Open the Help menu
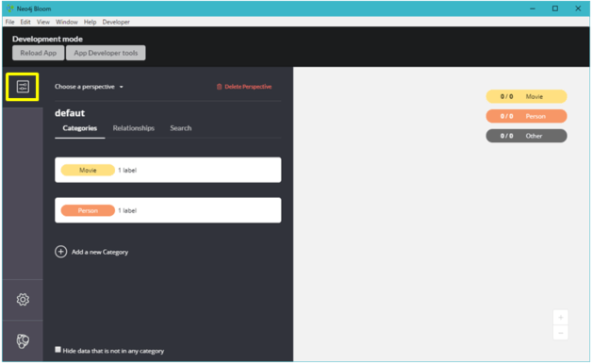 tap(90, 22)
